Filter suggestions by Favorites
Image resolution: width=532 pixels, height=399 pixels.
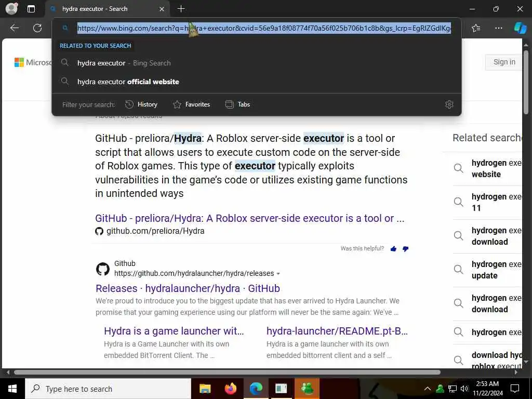(x=191, y=104)
